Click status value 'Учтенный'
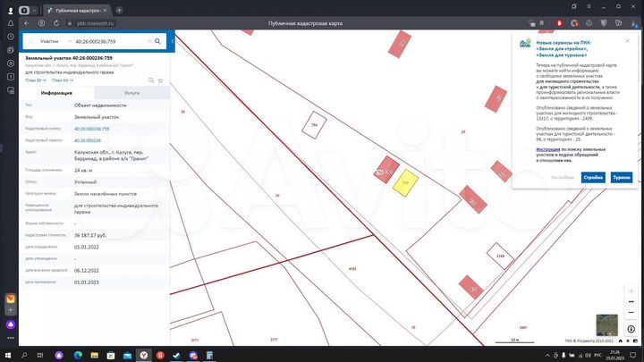 [86, 182]
